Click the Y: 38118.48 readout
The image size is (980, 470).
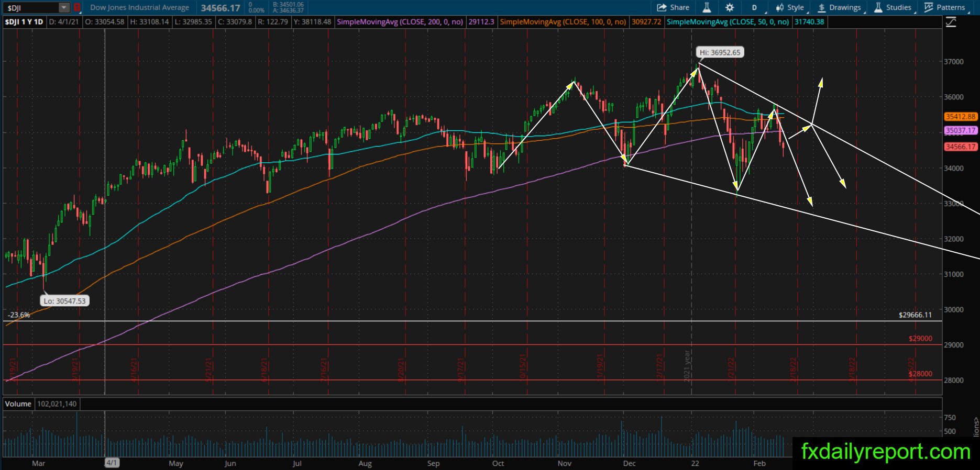click(x=312, y=22)
